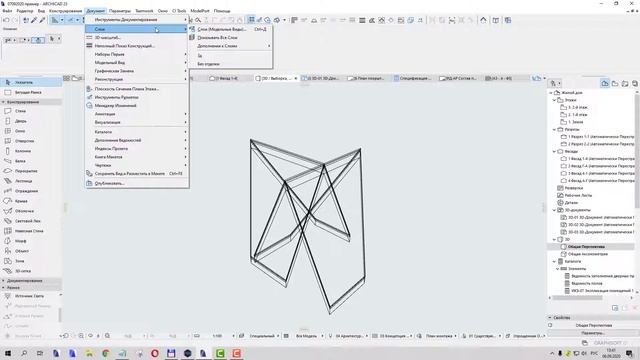The image size is (640, 360).
Task: Click the eyedropper pick-up parameters icon
Action: pyautogui.click(x=34, y=20)
